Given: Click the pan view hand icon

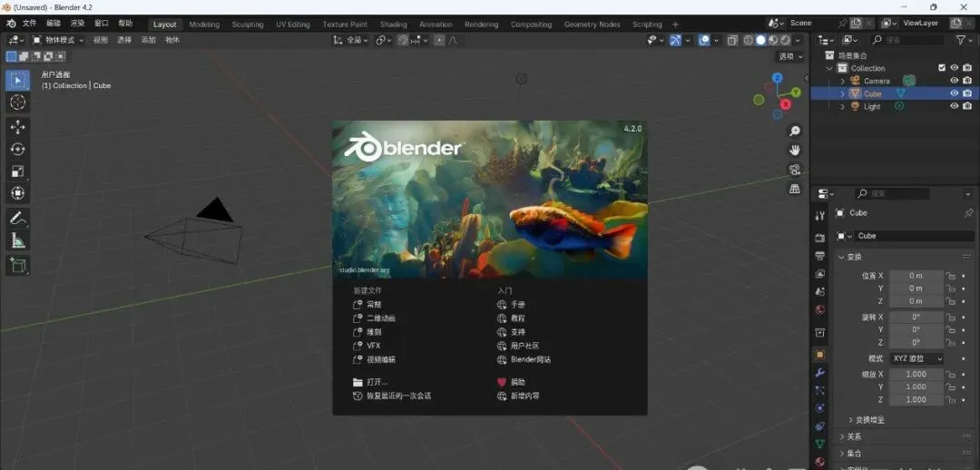Looking at the screenshot, I should click(795, 150).
